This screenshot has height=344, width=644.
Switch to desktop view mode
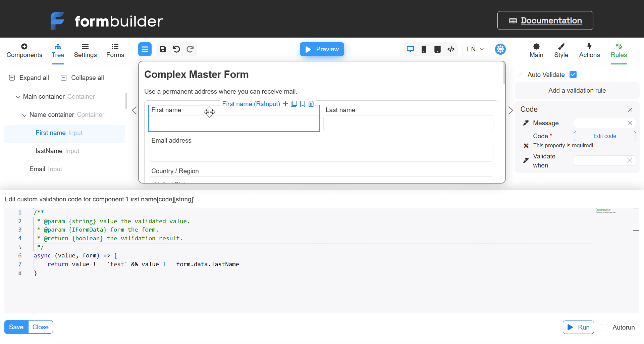(410, 49)
